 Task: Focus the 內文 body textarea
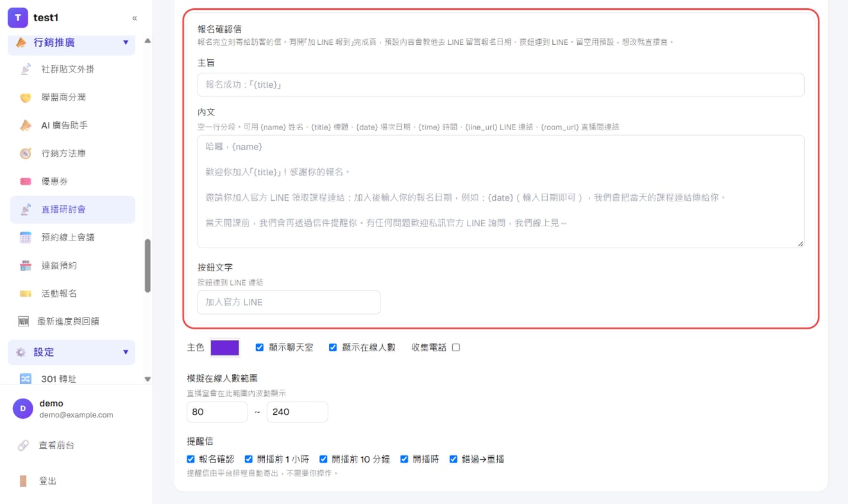coord(500,191)
